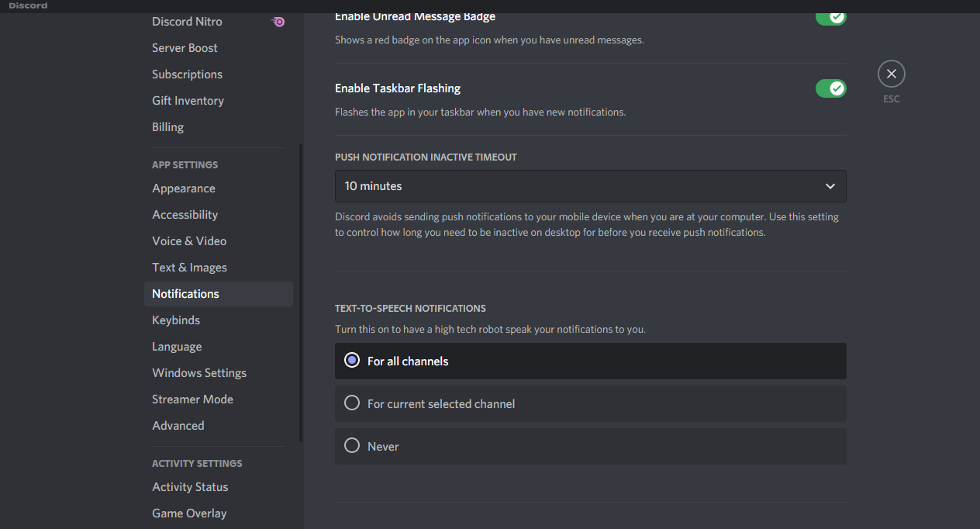Image resolution: width=980 pixels, height=529 pixels.
Task: Close settings with the ESC button
Action: pyautogui.click(x=891, y=74)
